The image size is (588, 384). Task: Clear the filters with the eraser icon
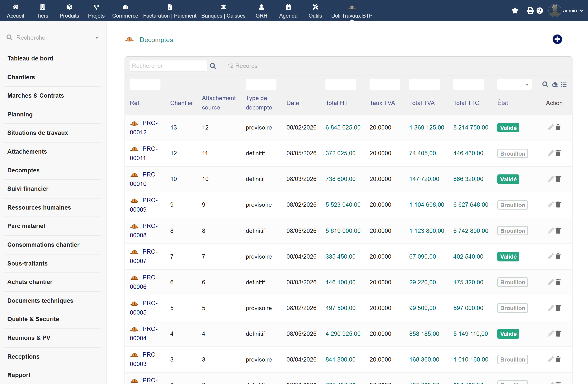pyautogui.click(x=555, y=85)
